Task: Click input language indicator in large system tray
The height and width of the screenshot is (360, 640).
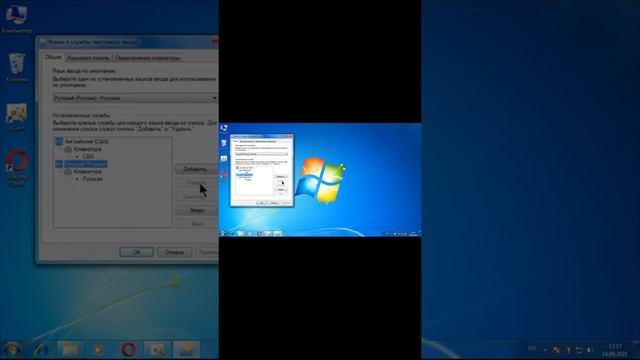Action: (532, 349)
